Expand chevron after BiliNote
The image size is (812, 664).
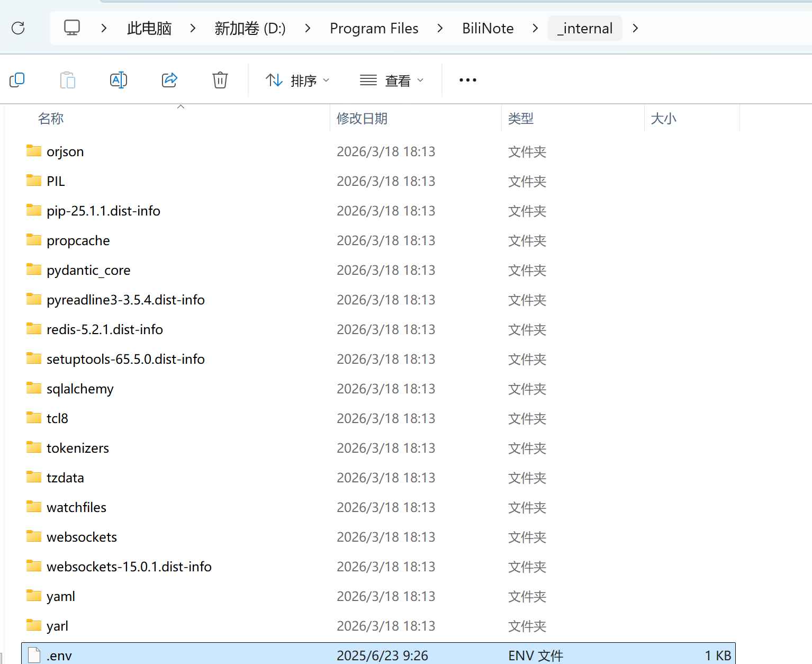click(x=535, y=28)
